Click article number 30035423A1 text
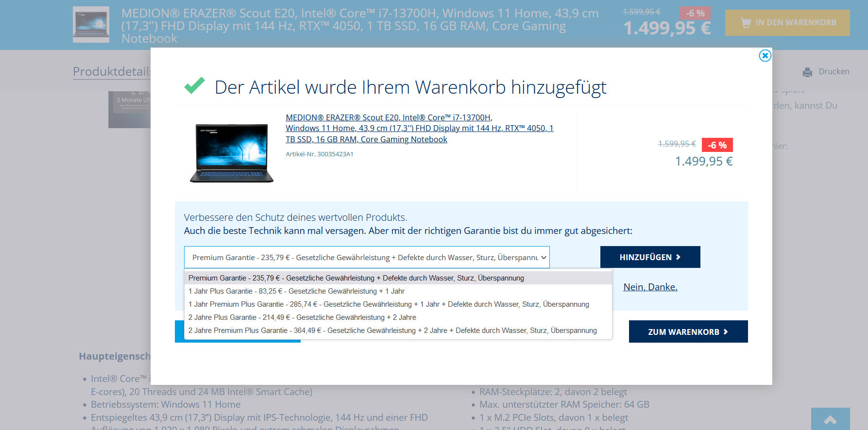 [x=320, y=154]
